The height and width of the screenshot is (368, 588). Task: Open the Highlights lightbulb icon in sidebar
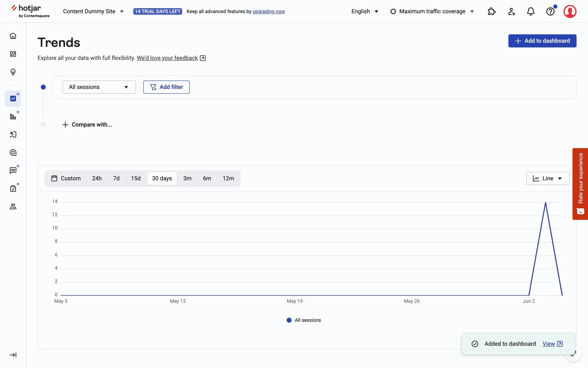pyautogui.click(x=13, y=72)
